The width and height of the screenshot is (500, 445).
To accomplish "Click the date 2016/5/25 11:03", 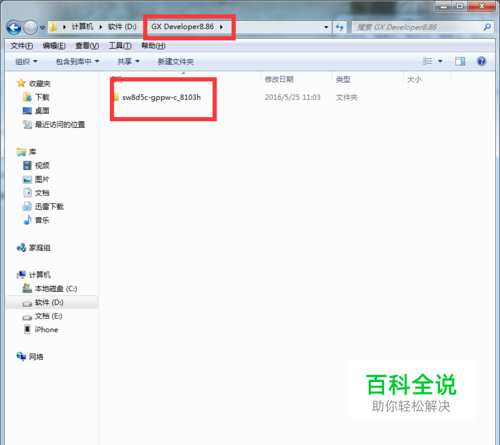I will [293, 97].
